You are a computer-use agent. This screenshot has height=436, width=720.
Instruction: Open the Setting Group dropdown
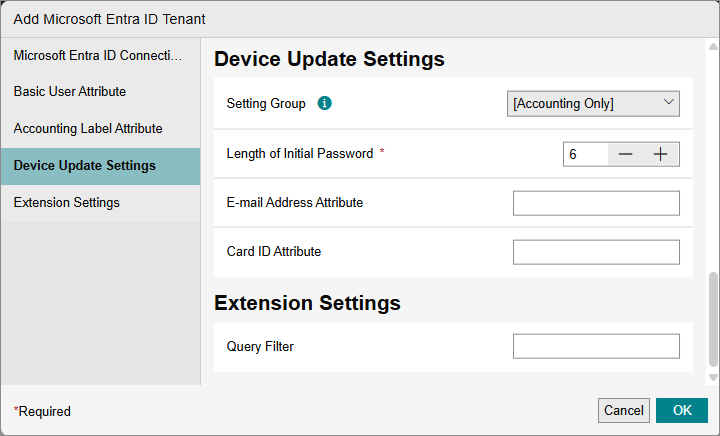coord(593,104)
